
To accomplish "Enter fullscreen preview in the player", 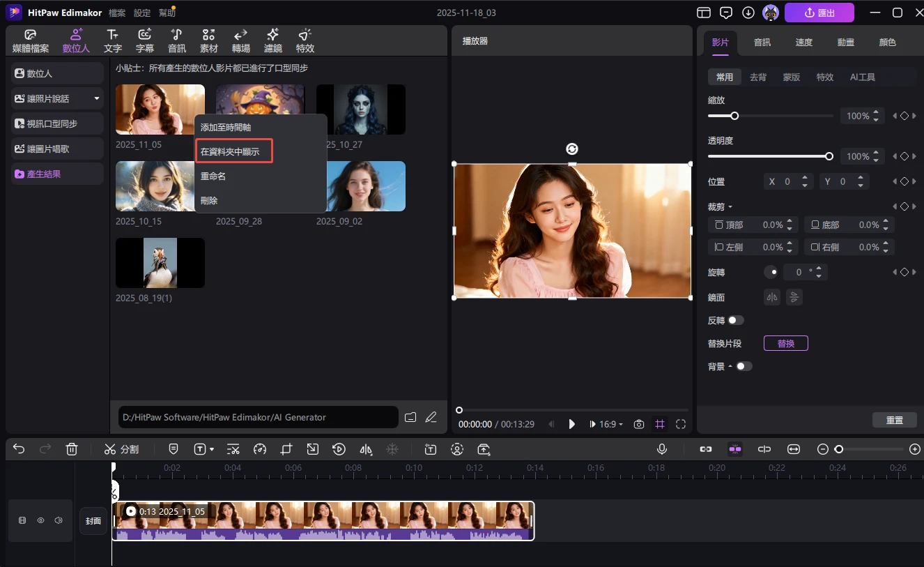I will (681, 424).
